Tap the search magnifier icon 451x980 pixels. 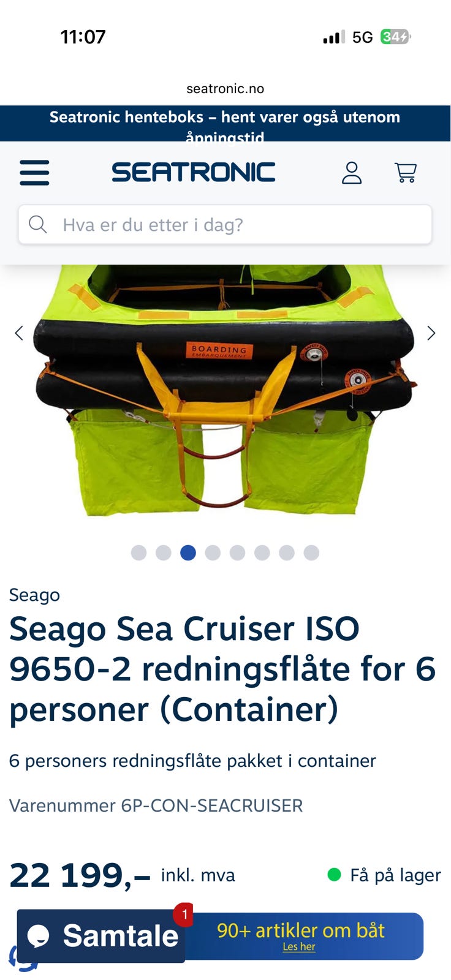pos(38,224)
